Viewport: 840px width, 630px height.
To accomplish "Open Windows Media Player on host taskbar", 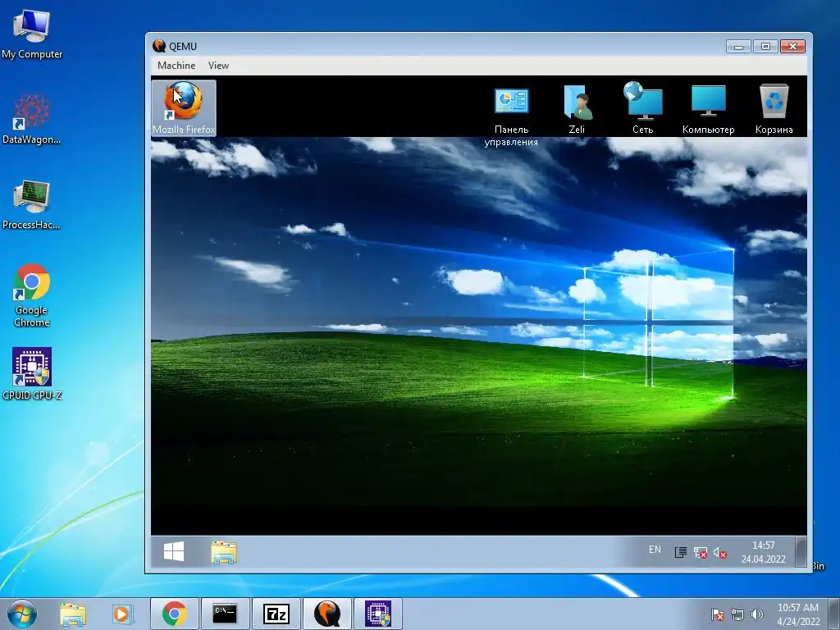I will [123, 614].
